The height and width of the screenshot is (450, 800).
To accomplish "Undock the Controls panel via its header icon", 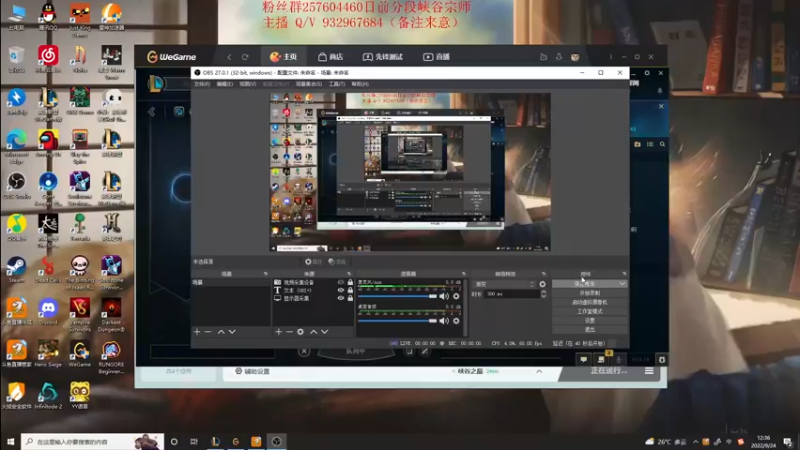I will point(624,274).
